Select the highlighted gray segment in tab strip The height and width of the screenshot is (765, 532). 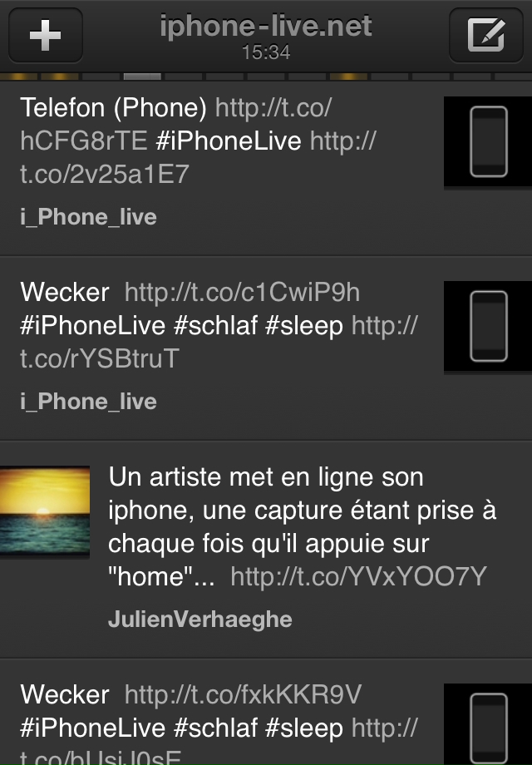click(142, 76)
